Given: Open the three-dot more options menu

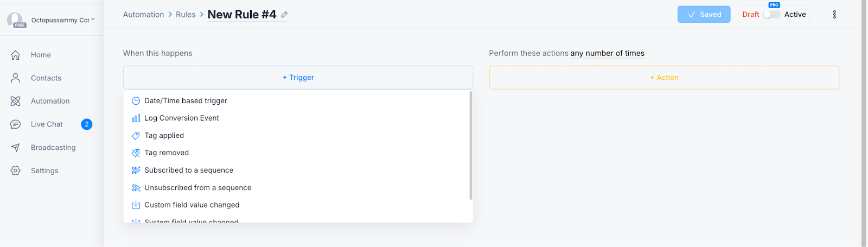Looking at the screenshot, I should click(x=834, y=15).
